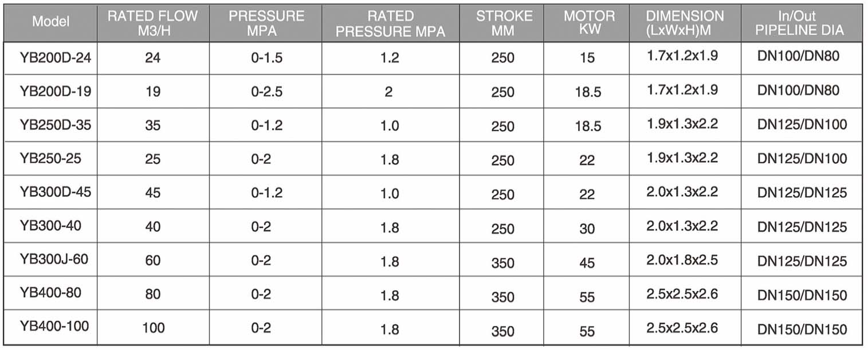Click the YB300-40 model cell
Viewport: 868px width, 350px height.
coord(50,226)
